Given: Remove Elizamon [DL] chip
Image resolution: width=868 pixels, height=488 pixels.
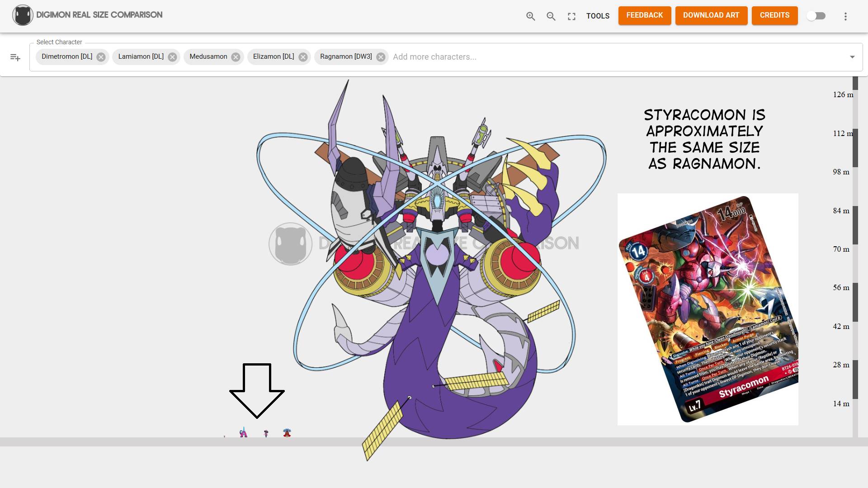Looking at the screenshot, I should (303, 57).
